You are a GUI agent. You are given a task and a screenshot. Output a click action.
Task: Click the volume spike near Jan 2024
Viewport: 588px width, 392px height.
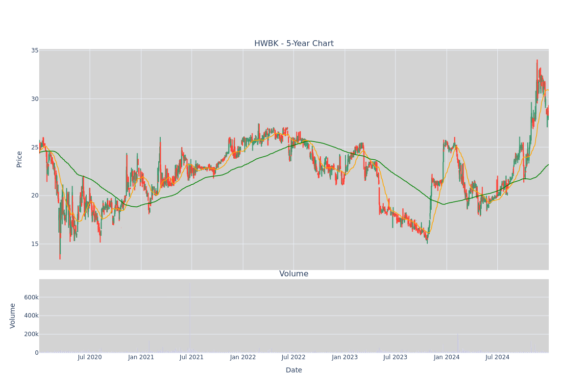[x=458, y=343]
